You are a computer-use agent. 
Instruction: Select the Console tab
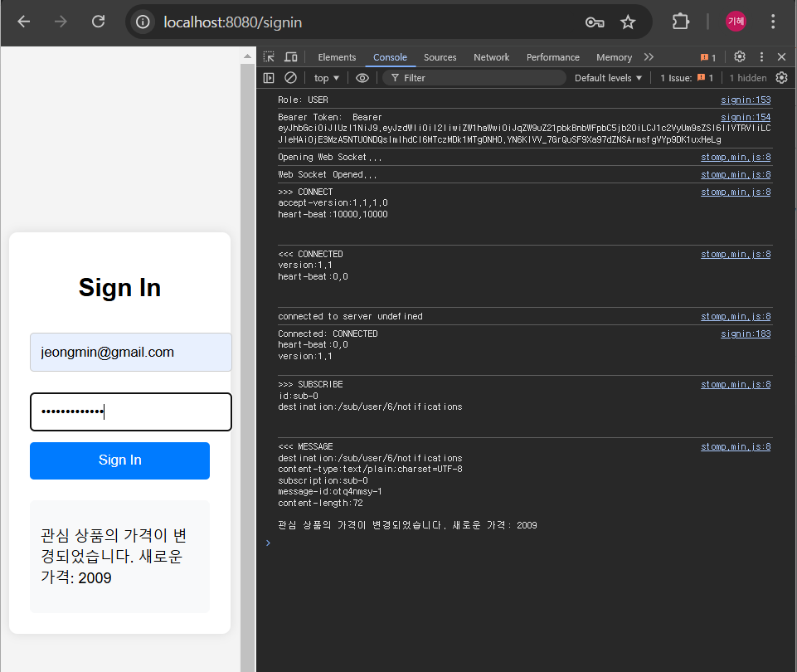390,57
